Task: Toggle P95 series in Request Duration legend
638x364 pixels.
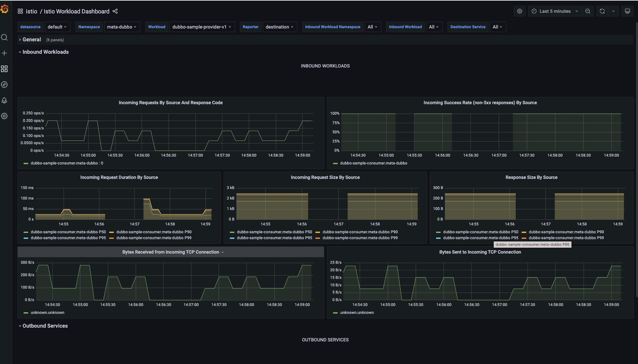Action: click(x=68, y=238)
